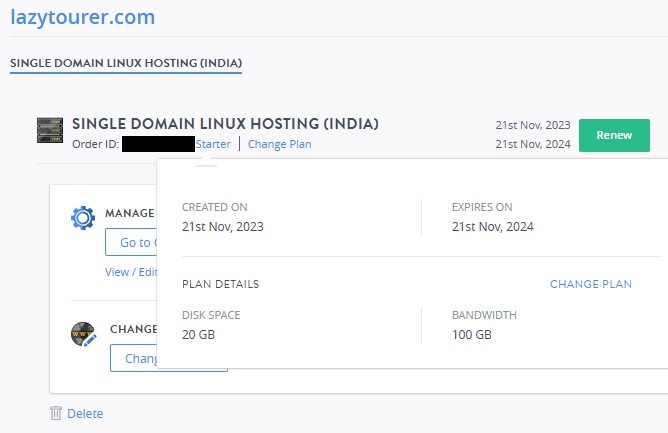The width and height of the screenshot is (668, 433).
Task: Click the lazytourer.com domain heading
Action: click(82, 17)
